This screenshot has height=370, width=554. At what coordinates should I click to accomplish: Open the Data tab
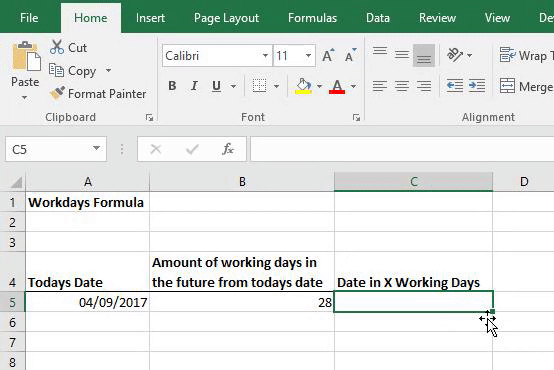pyautogui.click(x=378, y=18)
